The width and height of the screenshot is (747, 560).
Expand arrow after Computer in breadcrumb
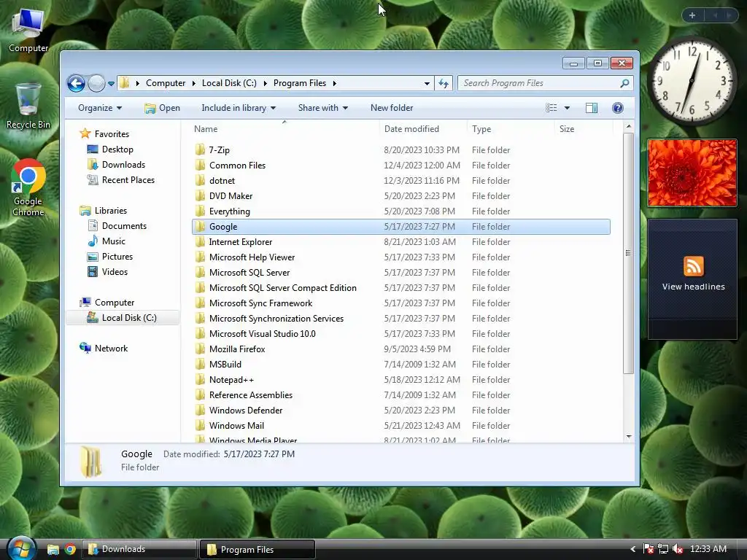(x=193, y=83)
